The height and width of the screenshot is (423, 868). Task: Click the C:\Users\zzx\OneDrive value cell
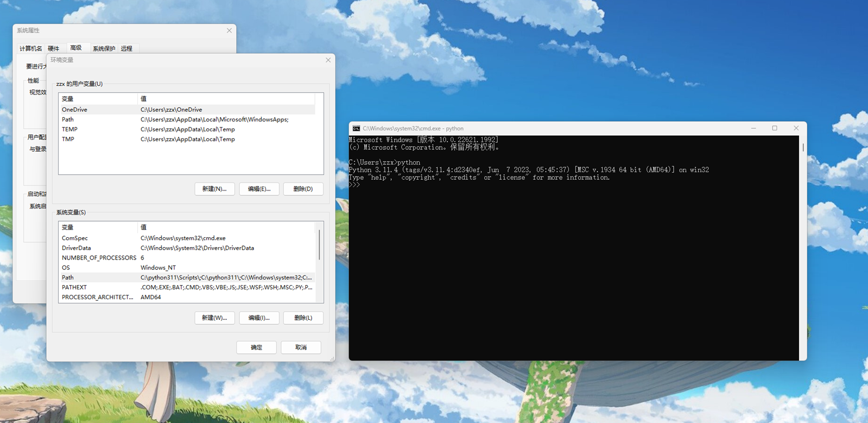click(x=171, y=110)
